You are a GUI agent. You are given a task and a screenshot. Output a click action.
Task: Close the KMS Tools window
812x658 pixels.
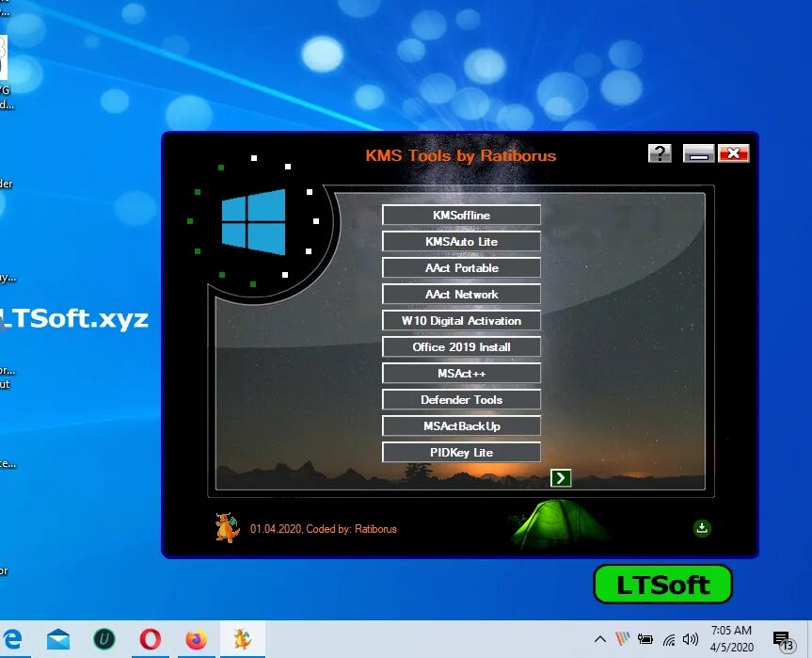pyautogui.click(x=733, y=153)
